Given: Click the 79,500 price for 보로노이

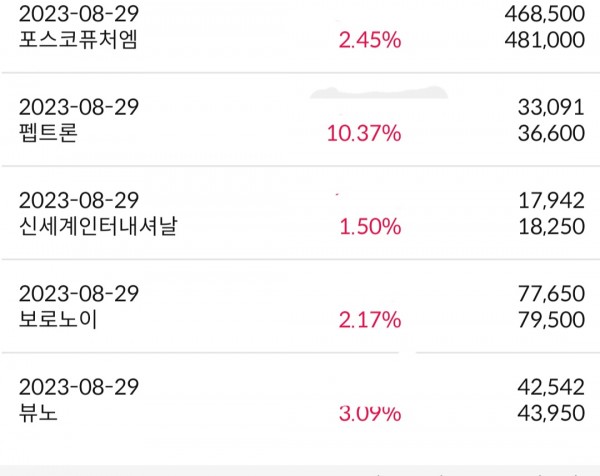Looking at the screenshot, I should (549, 320).
